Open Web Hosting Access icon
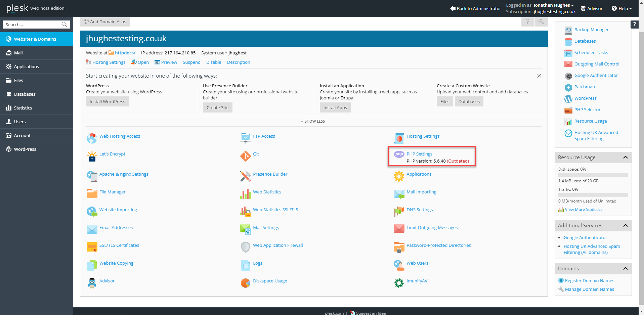 (x=92, y=138)
